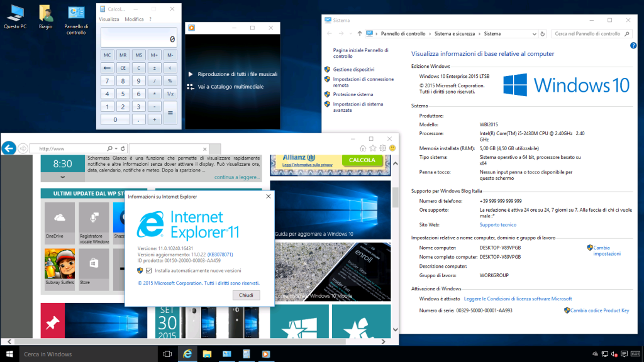Open the ? help menu in Calculator
644x362 pixels.
point(150,19)
